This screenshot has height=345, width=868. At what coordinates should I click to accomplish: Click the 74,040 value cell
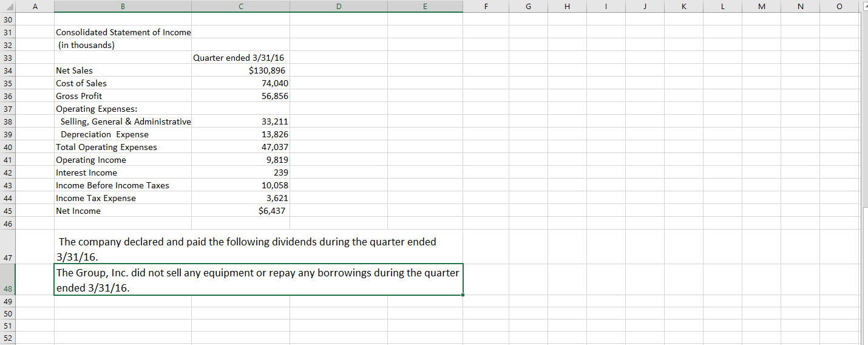click(x=240, y=83)
